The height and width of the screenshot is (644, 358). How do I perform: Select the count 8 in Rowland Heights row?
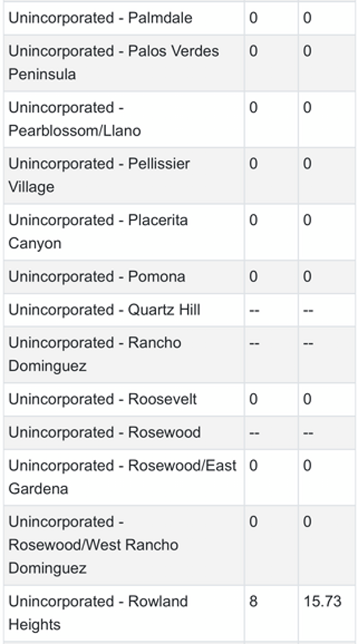[x=254, y=601]
